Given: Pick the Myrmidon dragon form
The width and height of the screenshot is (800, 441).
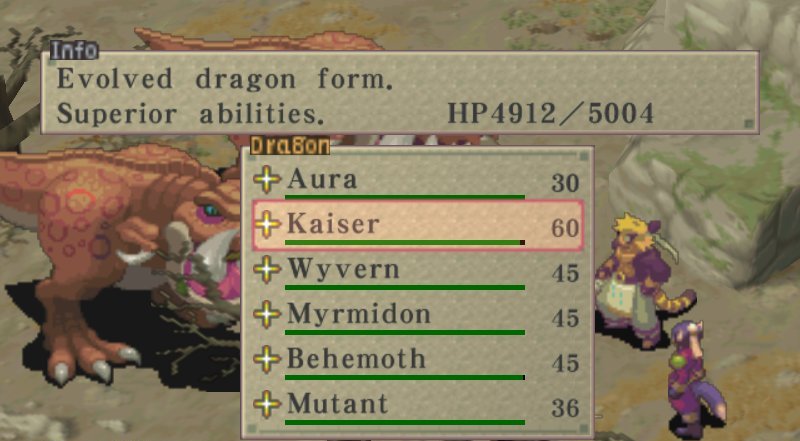Looking at the screenshot, I should (417, 315).
